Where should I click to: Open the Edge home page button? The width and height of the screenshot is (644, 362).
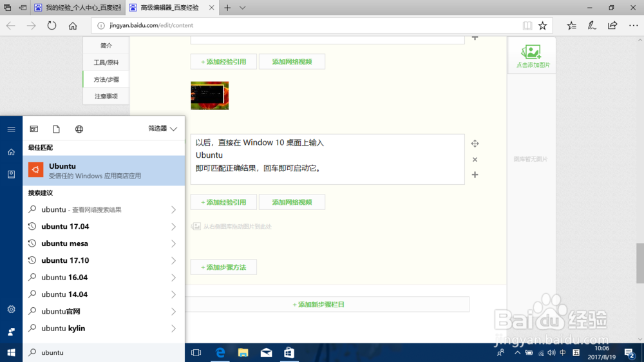73,26
